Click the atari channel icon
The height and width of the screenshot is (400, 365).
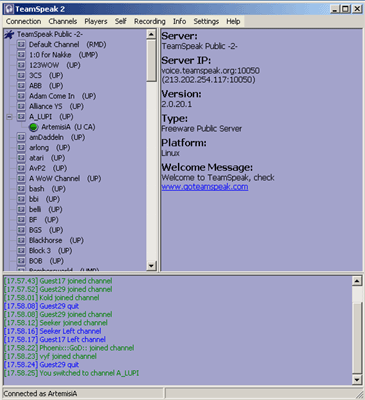click(x=21, y=158)
